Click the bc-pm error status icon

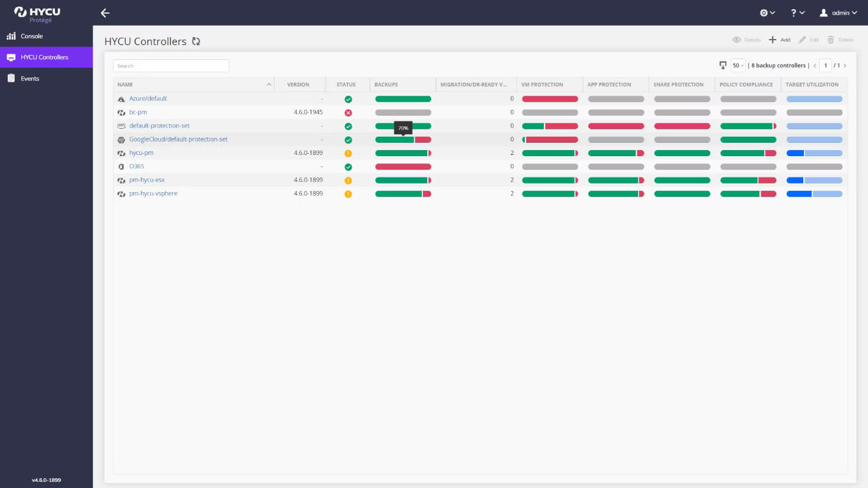point(348,113)
